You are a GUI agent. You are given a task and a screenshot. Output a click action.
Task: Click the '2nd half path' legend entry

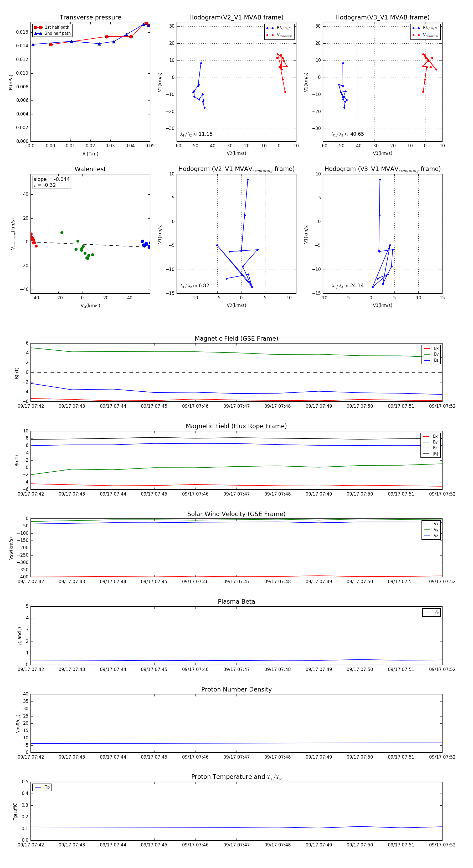[52, 33]
